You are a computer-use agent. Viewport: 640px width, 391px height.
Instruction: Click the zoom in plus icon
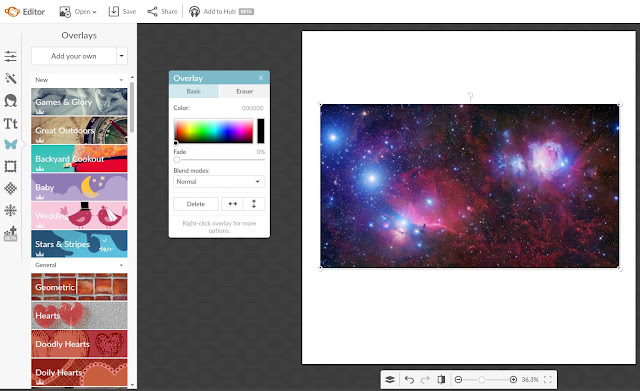click(513, 380)
